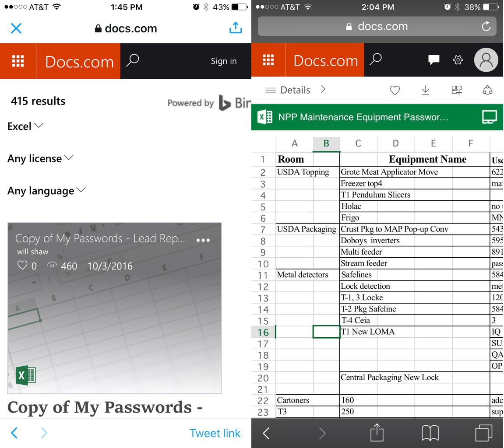
Task: Go forward in the left browser toolbar
Action: (44, 433)
